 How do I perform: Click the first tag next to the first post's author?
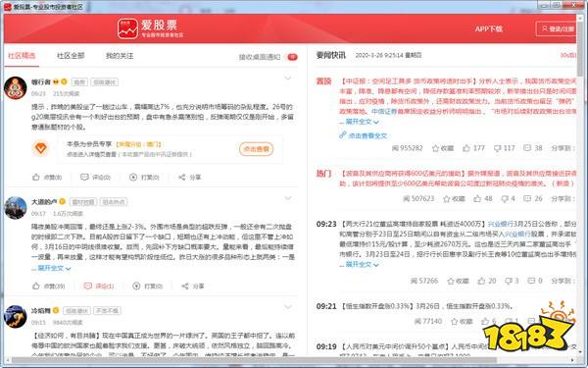(79, 81)
